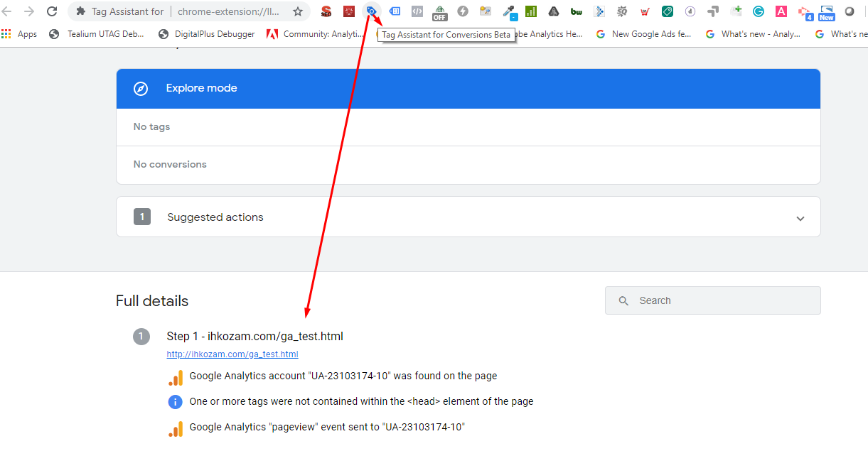The width and height of the screenshot is (868, 451).
Task: Open the first What's new - Analytics bookmark
Action: 753,34
